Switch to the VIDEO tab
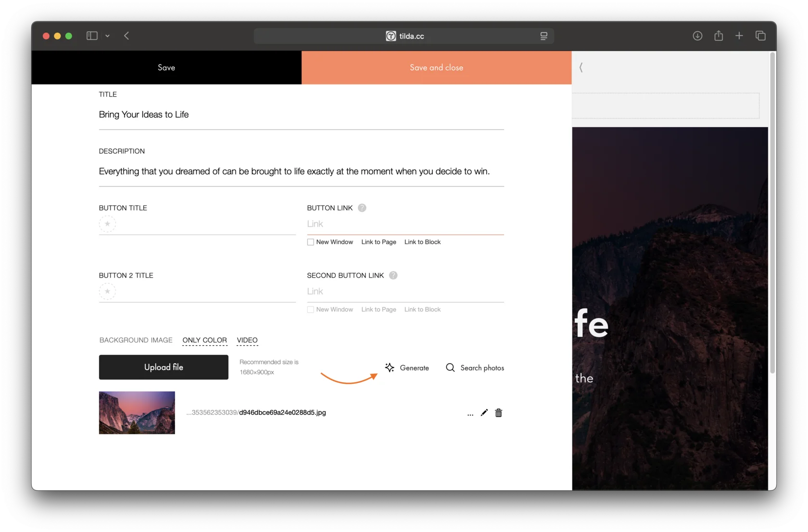Viewport: 808px width, 532px height. [x=247, y=340]
